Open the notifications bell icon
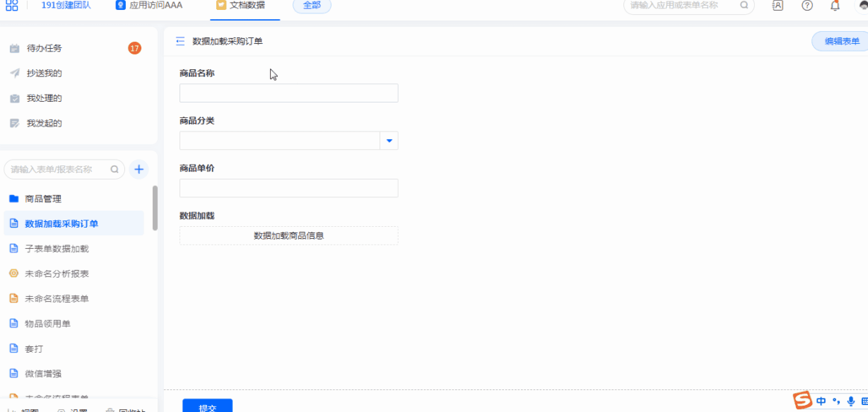The image size is (868, 412). tap(835, 6)
